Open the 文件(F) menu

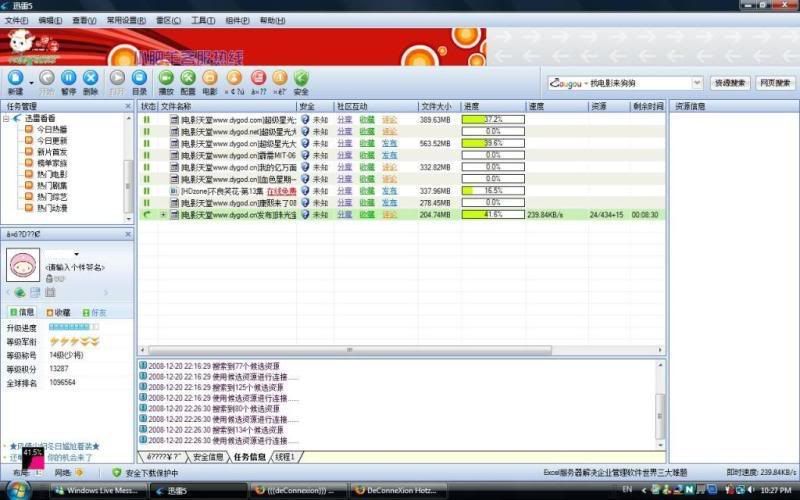click(16, 20)
